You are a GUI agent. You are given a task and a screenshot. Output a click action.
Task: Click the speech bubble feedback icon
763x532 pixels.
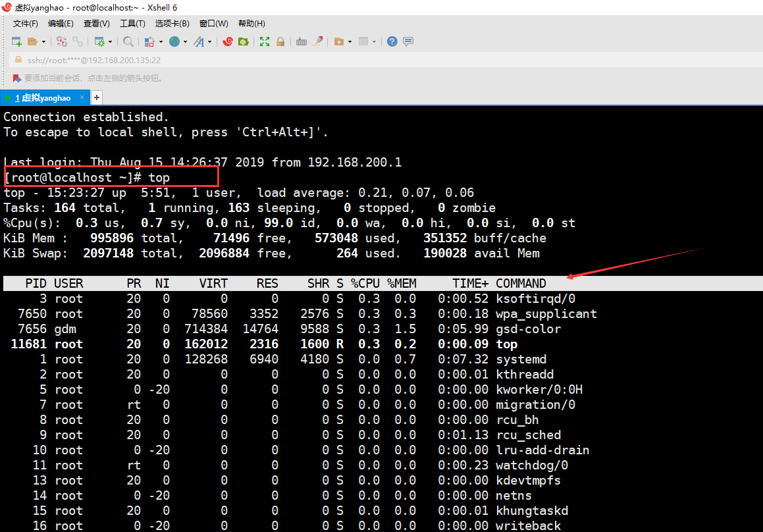[x=408, y=42]
